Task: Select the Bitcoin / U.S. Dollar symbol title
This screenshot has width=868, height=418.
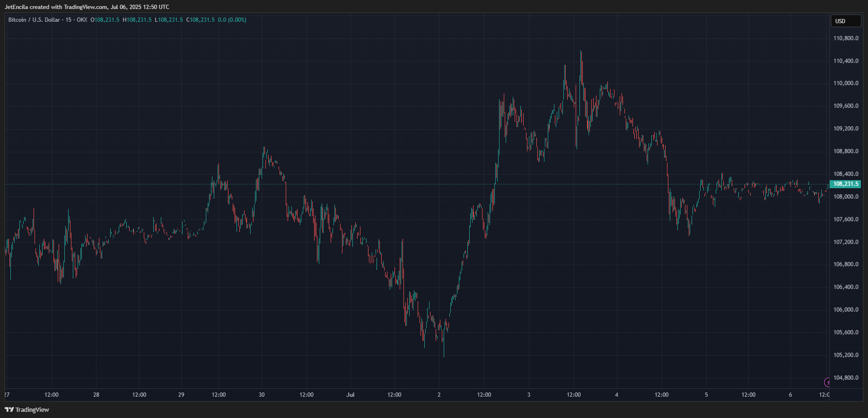Action: (x=34, y=20)
